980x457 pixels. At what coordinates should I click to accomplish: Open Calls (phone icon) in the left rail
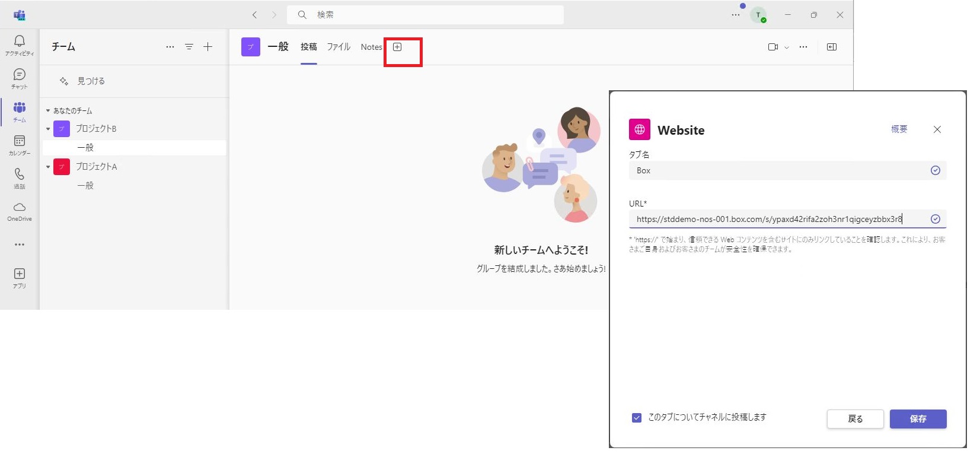point(20,178)
